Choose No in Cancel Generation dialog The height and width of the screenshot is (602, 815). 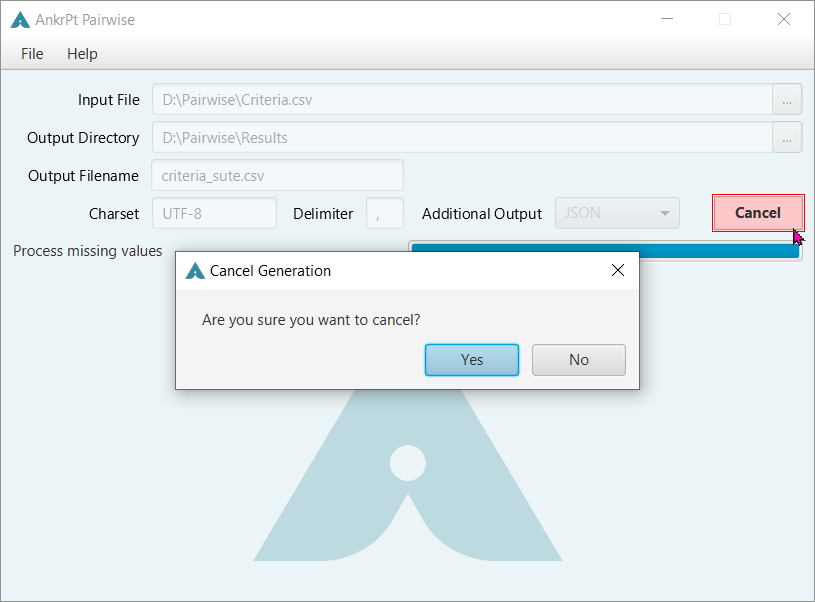point(579,360)
